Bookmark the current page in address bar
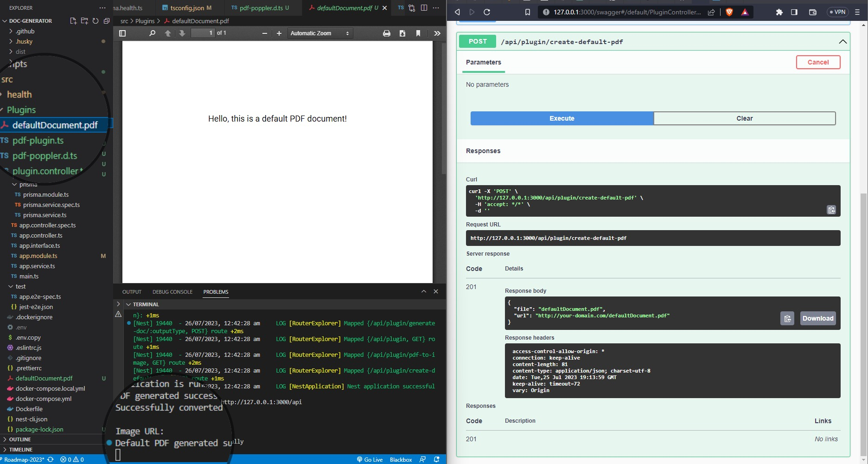 pos(528,12)
